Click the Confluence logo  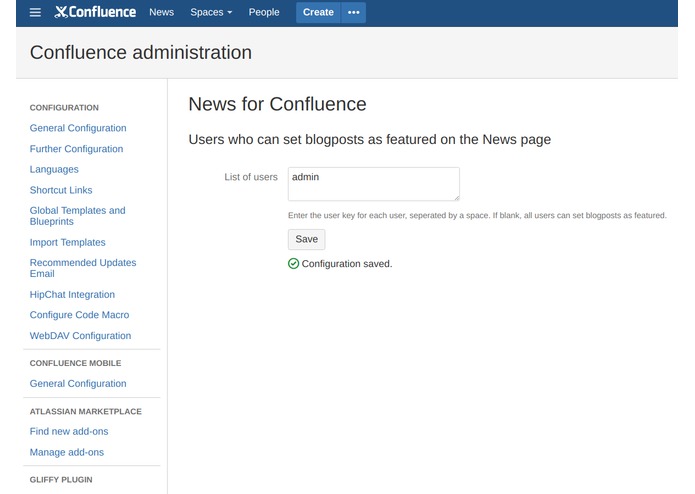95,12
